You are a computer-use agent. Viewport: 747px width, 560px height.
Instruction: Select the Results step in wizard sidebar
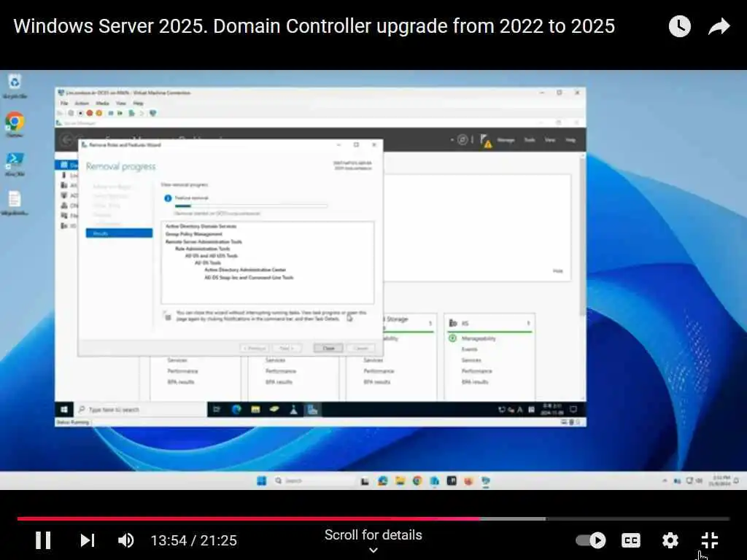[x=119, y=233]
